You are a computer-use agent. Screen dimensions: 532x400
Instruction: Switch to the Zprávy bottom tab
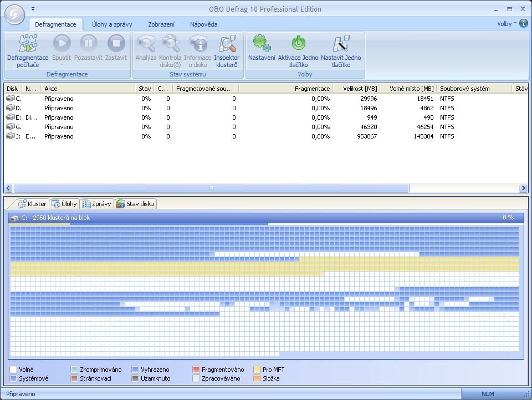point(97,203)
